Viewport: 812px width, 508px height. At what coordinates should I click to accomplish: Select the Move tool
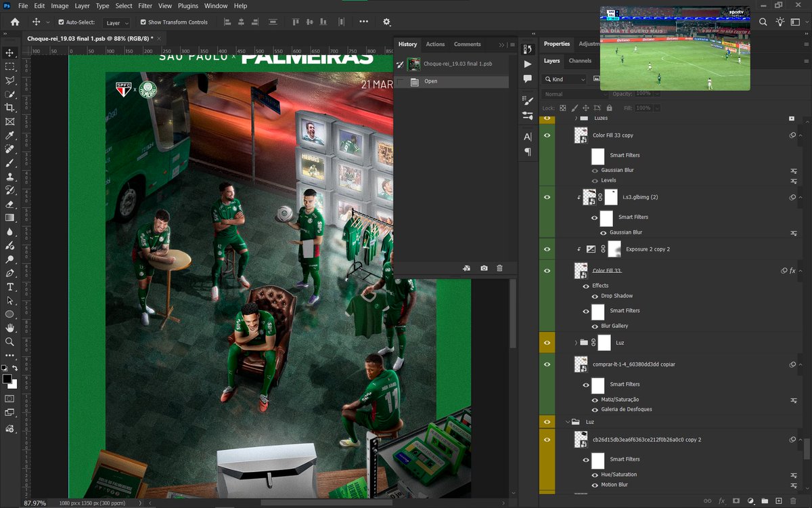[x=9, y=53]
